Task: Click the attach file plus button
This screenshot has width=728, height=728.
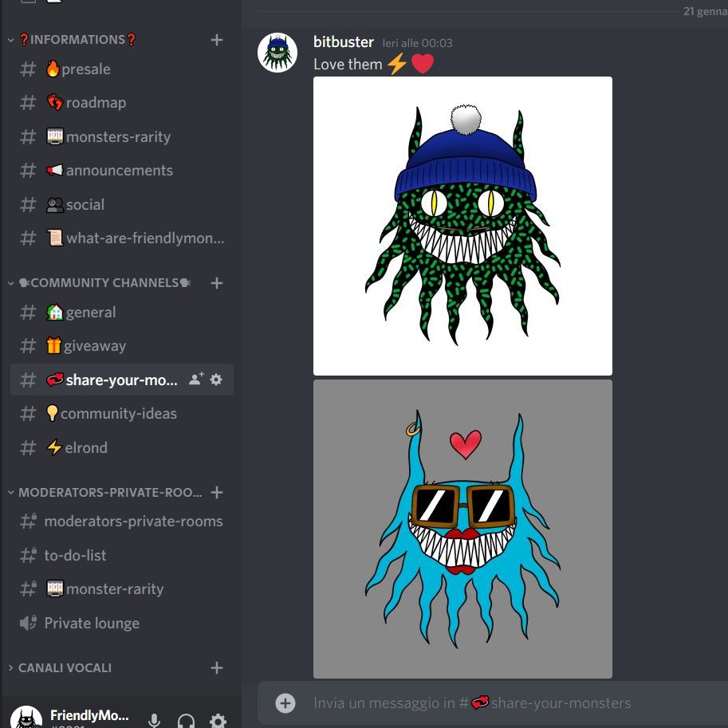Action: [x=285, y=703]
